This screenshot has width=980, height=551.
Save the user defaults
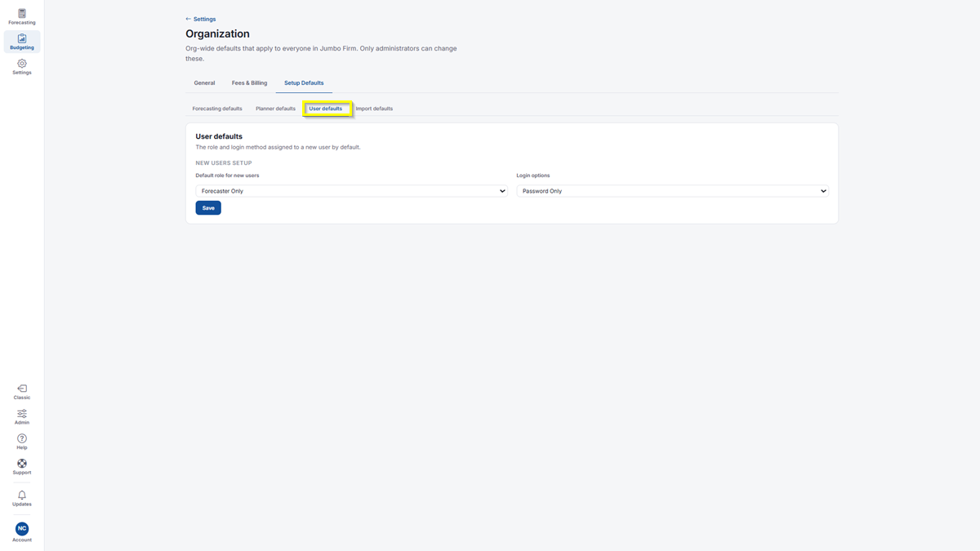coord(208,208)
